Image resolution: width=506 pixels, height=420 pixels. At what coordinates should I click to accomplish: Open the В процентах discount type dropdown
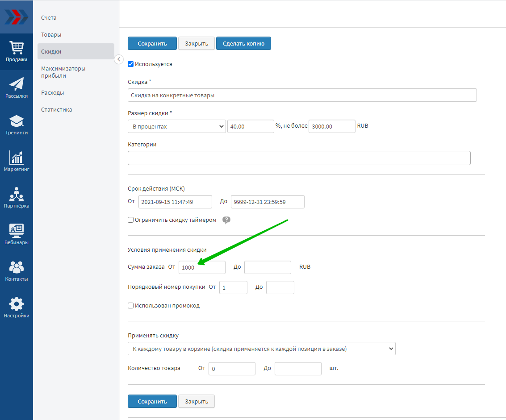pyautogui.click(x=177, y=126)
